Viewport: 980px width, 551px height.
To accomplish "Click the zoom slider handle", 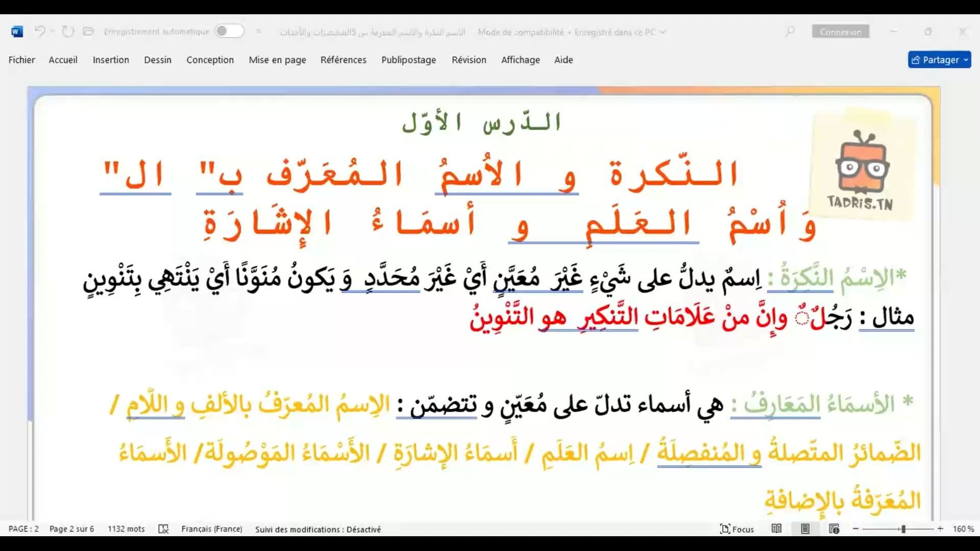I will 903,529.
